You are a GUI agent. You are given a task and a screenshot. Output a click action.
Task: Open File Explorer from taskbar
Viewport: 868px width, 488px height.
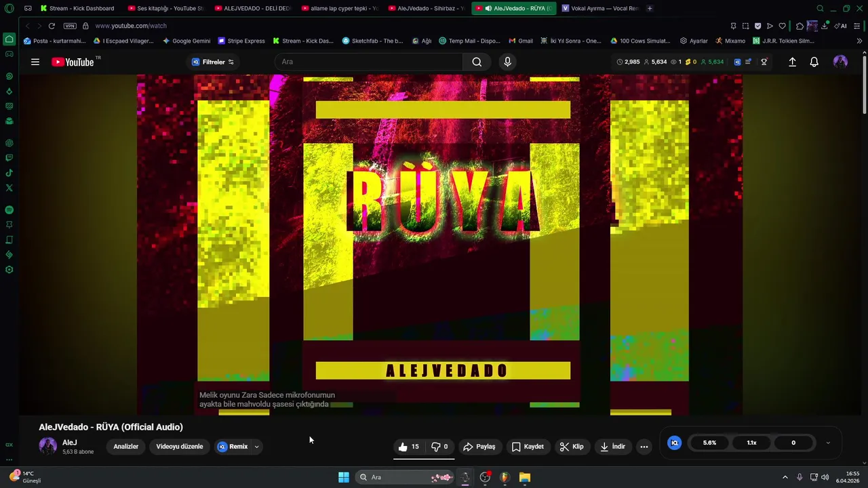pyautogui.click(x=525, y=477)
